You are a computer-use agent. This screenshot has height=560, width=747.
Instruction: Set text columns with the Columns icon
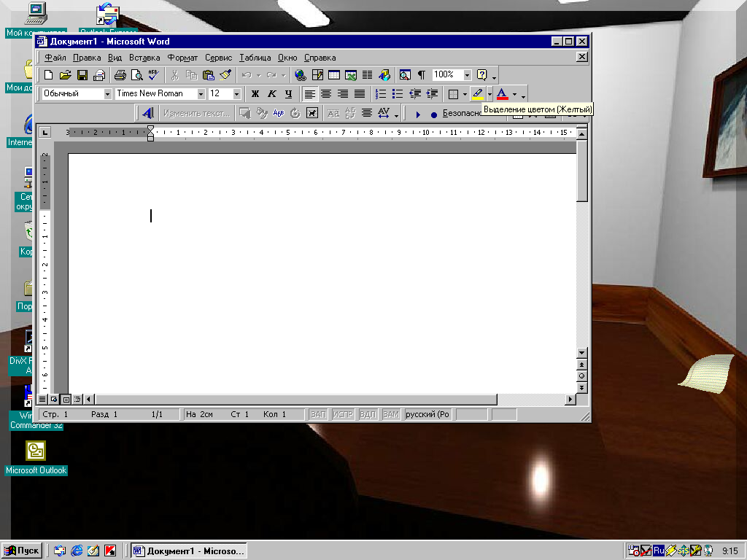(x=368, y=75)
